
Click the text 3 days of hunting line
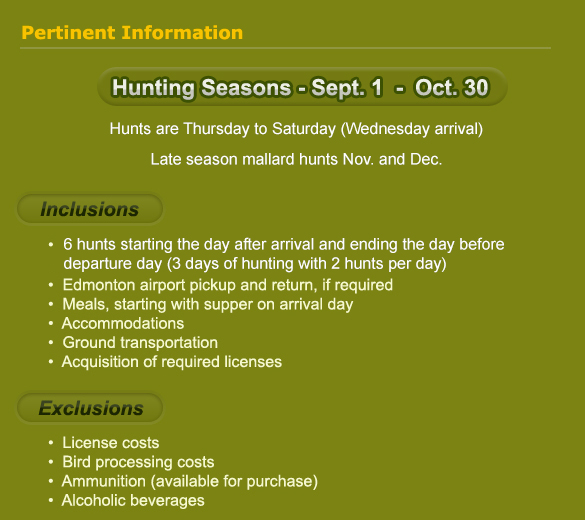pos(255,264)
